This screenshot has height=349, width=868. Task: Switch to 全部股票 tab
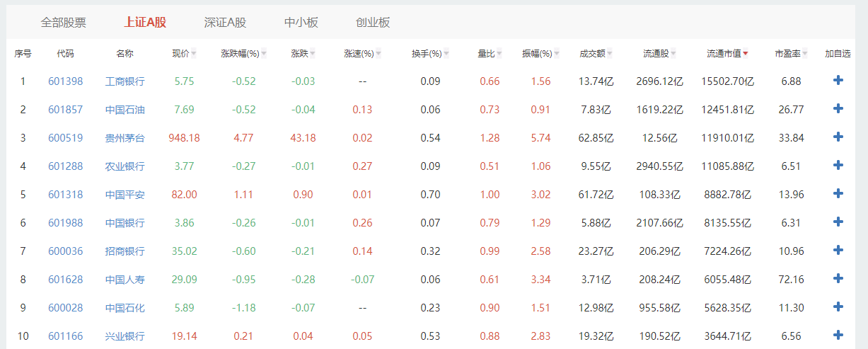coord(64,23)
